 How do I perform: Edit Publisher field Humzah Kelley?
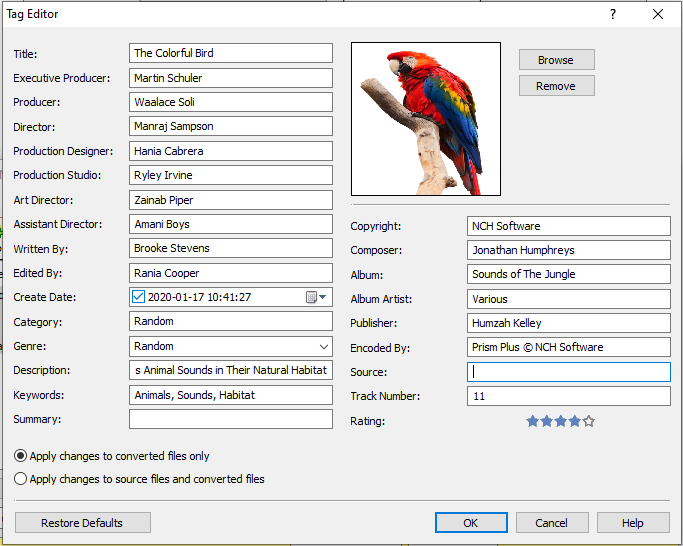569,323
